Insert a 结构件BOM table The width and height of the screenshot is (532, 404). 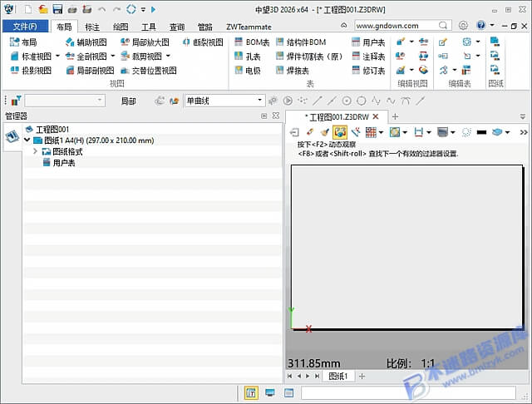301,42
